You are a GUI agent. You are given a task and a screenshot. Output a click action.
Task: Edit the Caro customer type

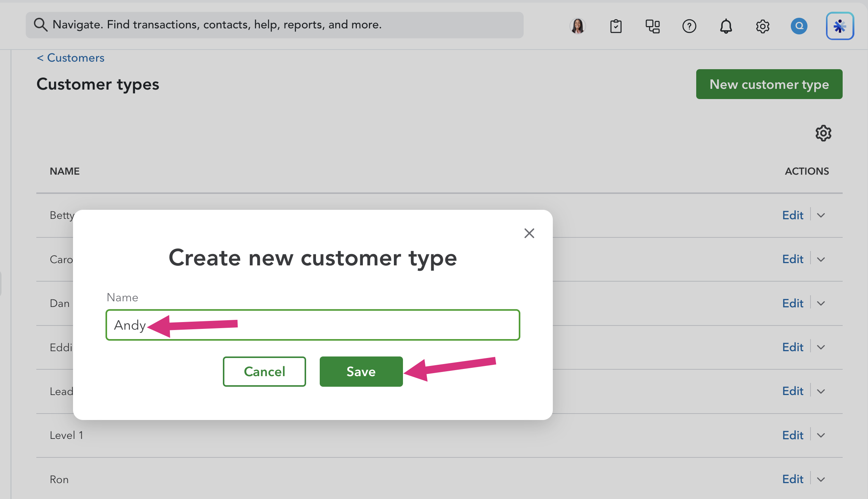[x=793, y=259]
